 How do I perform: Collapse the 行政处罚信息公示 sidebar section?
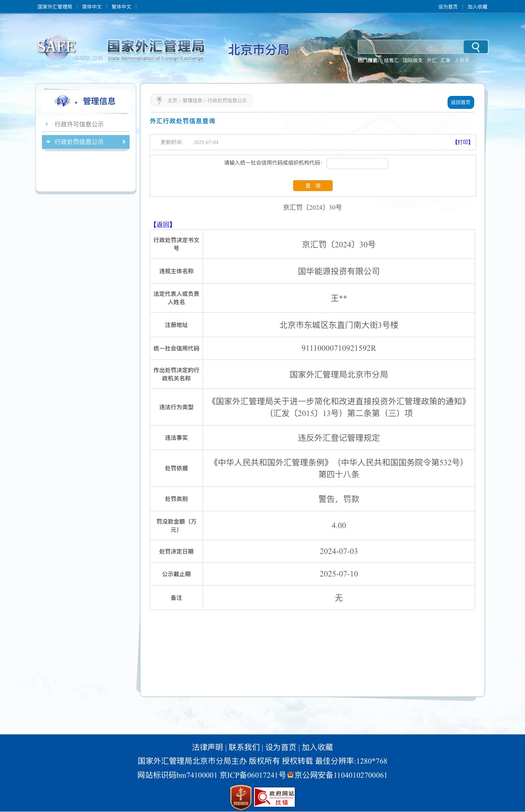click(48, 142)
